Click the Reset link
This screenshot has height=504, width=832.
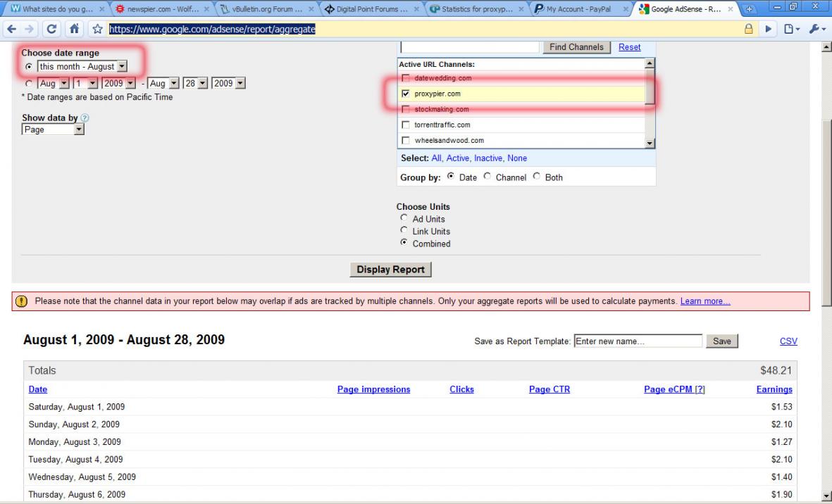(x=629, y=47)
